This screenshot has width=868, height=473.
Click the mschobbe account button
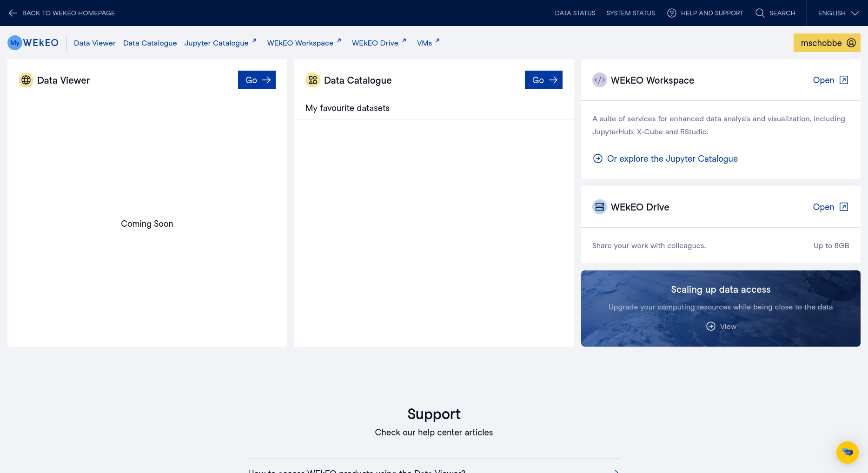[x=827, y=43]
